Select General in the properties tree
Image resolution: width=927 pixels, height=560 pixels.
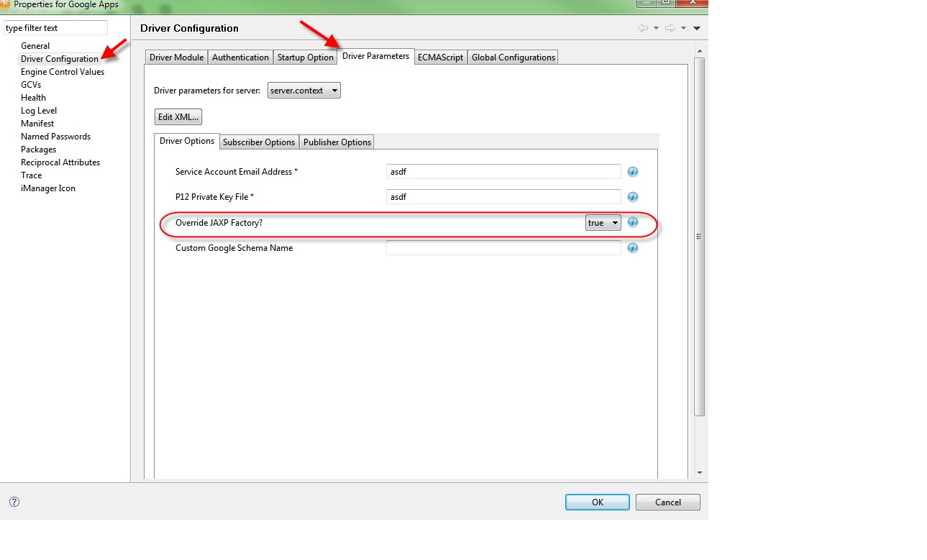click(35, 46)
